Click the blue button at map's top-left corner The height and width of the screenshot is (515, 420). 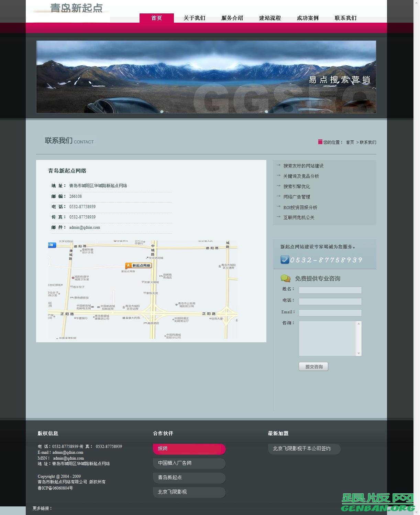(x=52, y=245)
